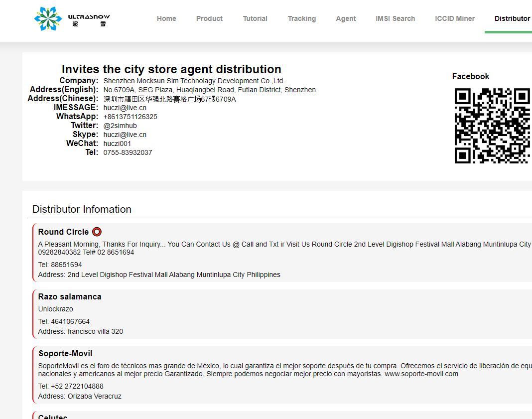This screenshot has width=532, height=419.
Task: Select the Agent menu item
Action: [346, 18]
